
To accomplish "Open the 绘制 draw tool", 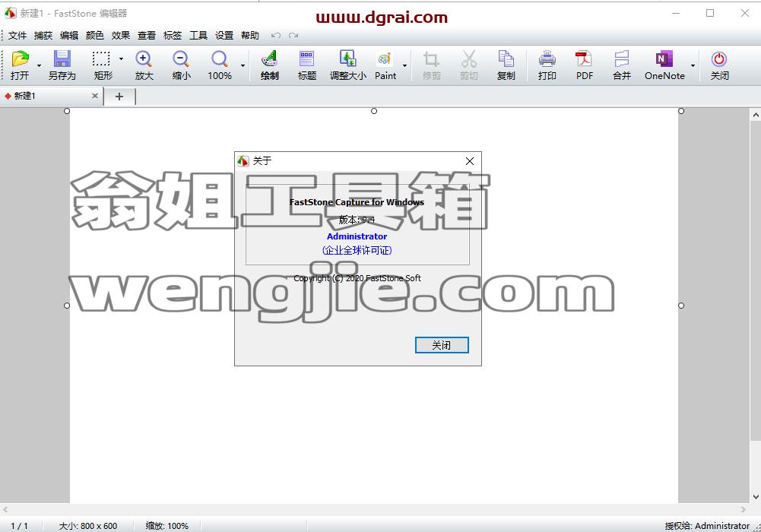I will point(269,65).
